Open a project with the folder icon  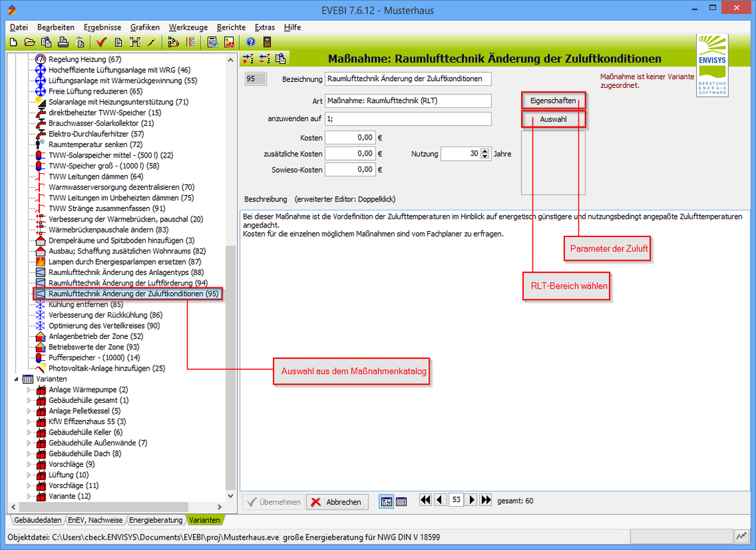coord(30,42)
